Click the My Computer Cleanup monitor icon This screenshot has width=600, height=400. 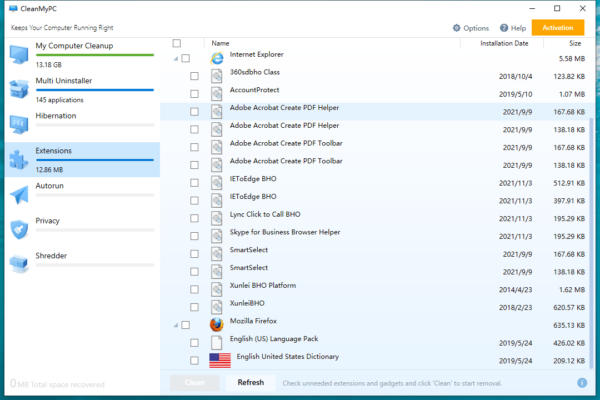coord(19,54)
